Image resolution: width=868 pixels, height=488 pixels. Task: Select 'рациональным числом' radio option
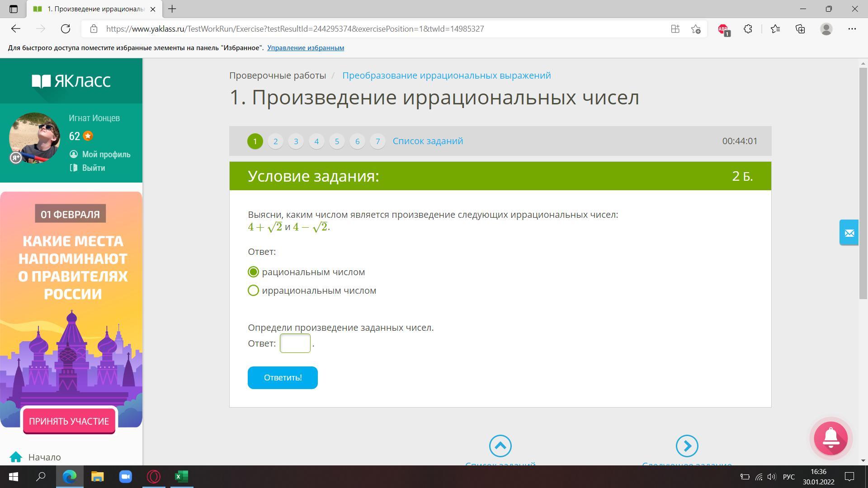(254, 272)
